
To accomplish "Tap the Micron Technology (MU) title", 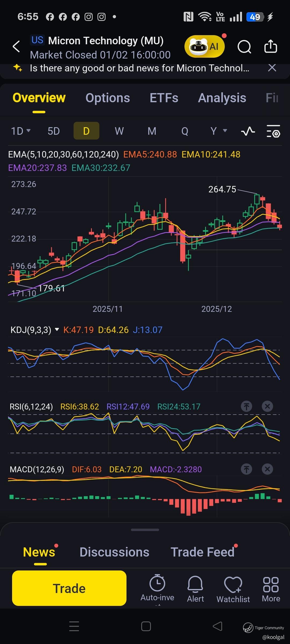I will tap(106, 41).
